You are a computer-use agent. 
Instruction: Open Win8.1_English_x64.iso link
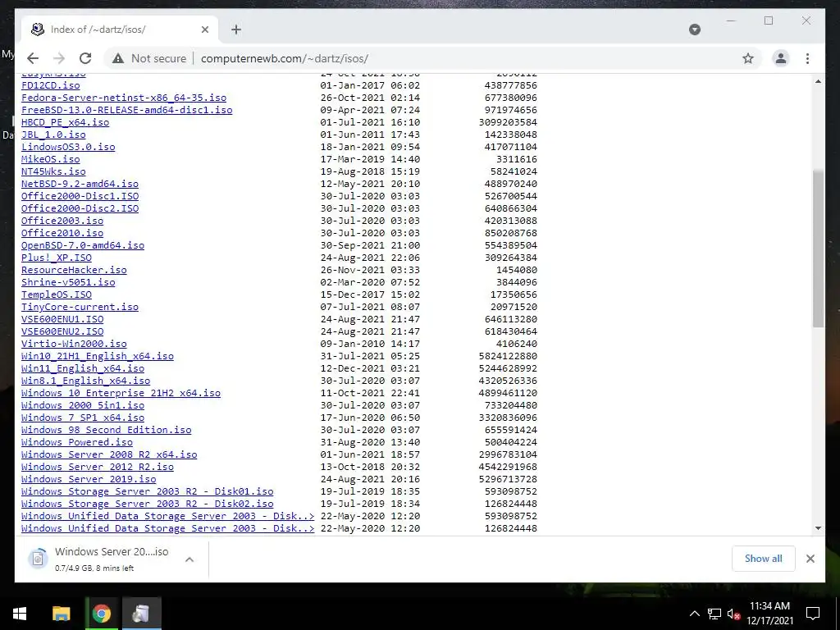(85, 381)
